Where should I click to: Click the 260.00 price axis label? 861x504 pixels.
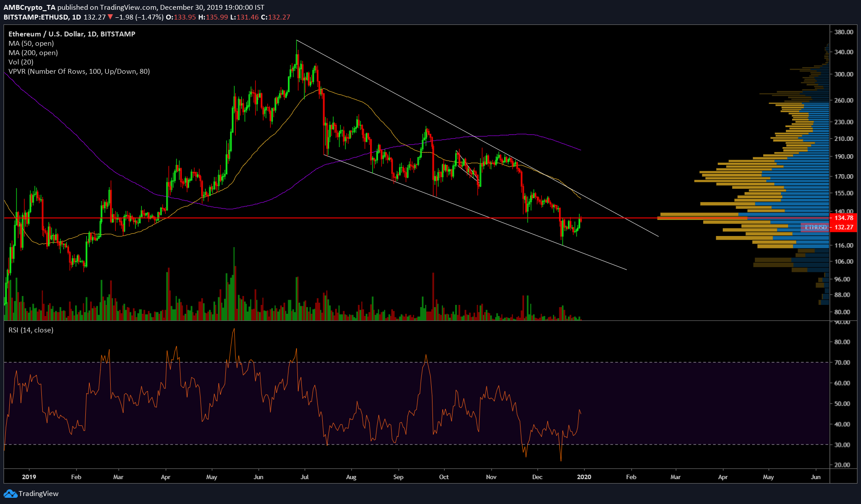point(844,100)
